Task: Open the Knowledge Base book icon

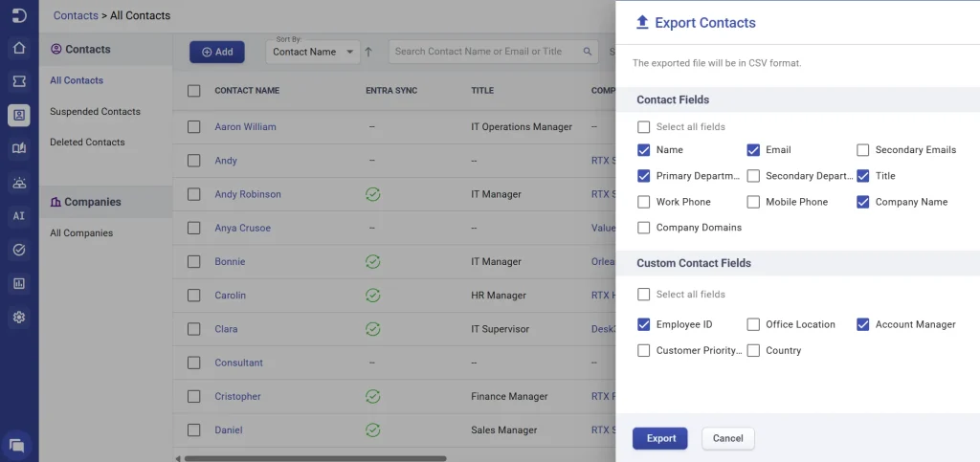Action: tap(19, 148)
